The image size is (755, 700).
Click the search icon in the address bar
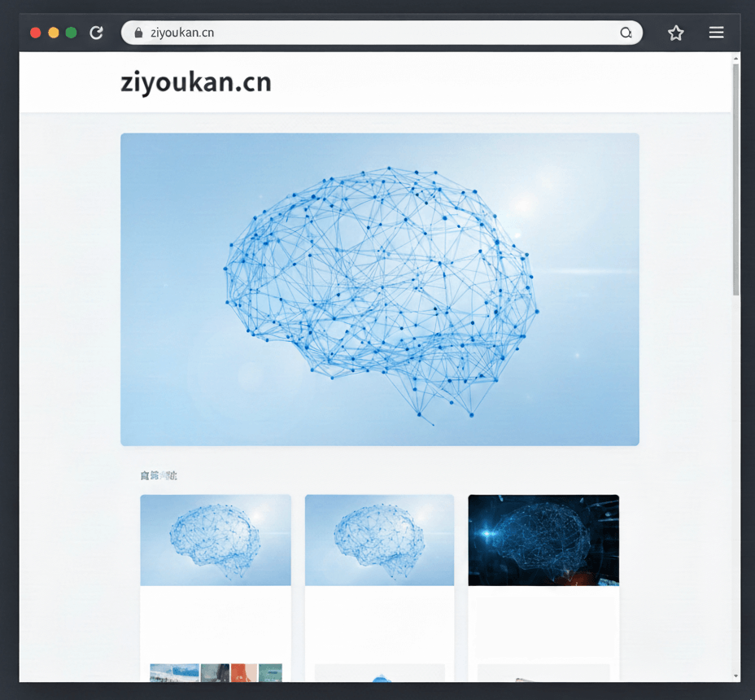(626, 33)
